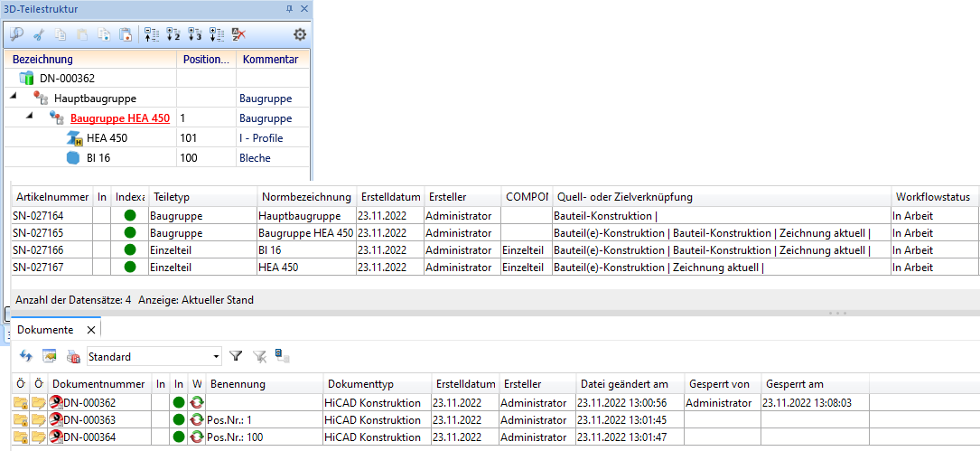Switch to the Dokumente tab
Screen dimensions: 980x451
46,331
